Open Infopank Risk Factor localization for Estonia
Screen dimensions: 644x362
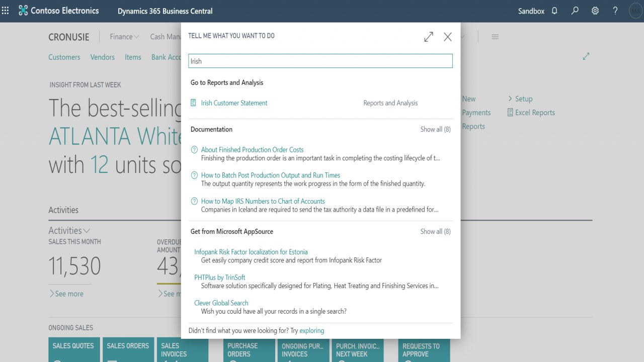[x=251, y=252]
